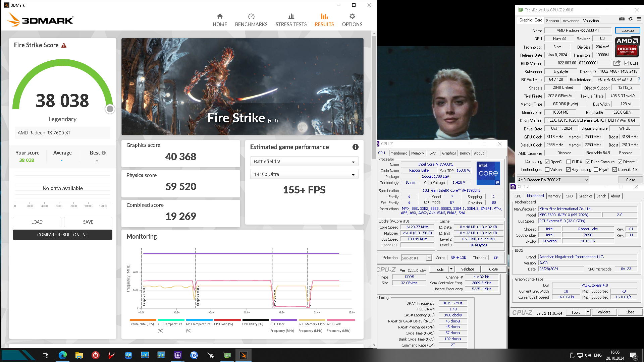Open the purple CPU-Z taskbar icon
Image resolution: width=644 pixels, height=362 pixels.
click(178, 355)
